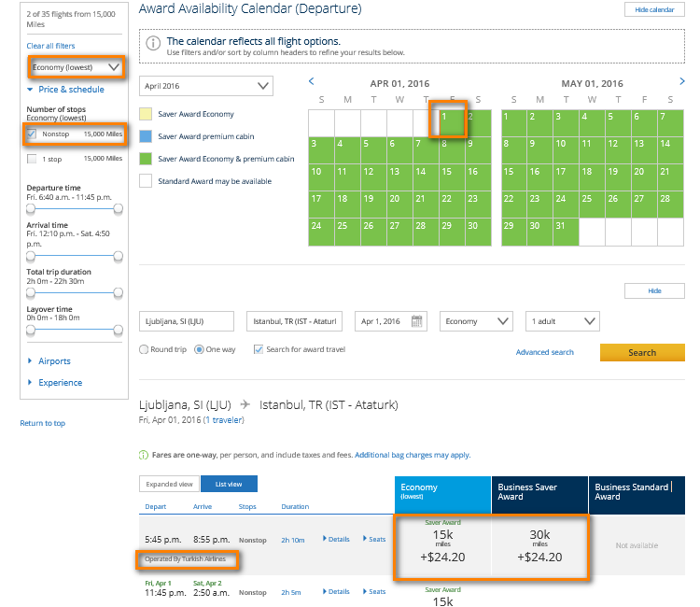Open the Economy (lowest) fare dropdown
Image resolution: width=700 pixels, height=607 pixels.
pos(76,67)
